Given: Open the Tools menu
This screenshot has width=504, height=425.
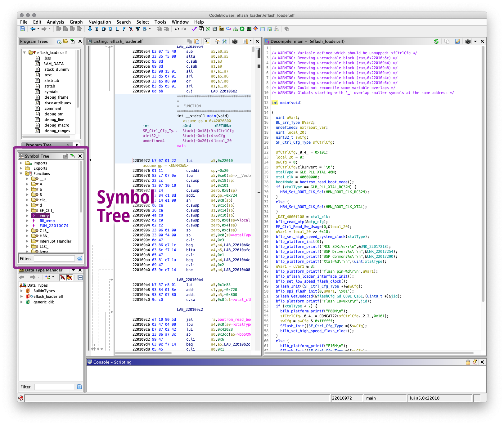Looking at the screenshot, I should [x=160, y=22].
